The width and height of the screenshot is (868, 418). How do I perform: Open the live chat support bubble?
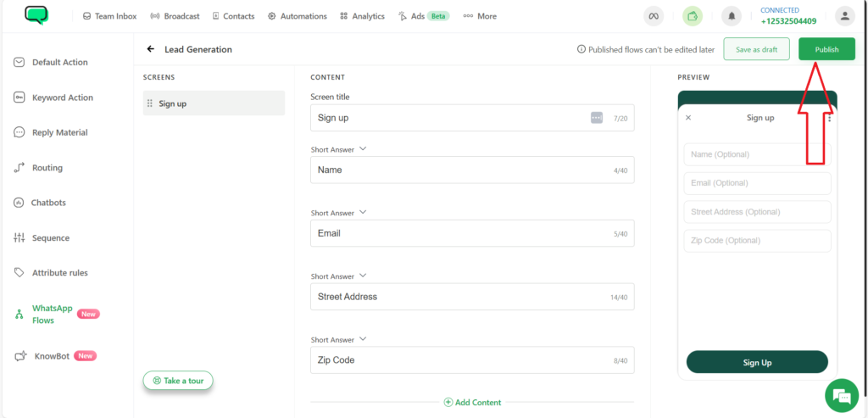point(842,396)
